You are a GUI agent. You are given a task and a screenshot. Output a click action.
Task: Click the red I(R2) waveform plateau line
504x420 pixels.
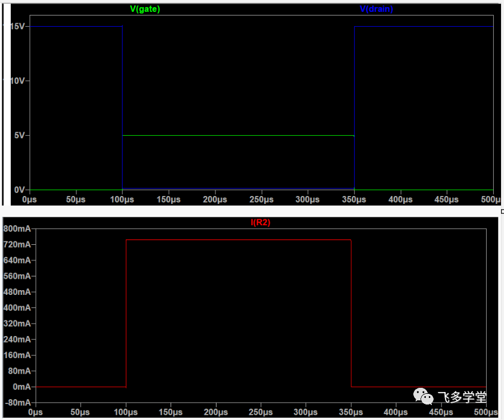point(239,240)
